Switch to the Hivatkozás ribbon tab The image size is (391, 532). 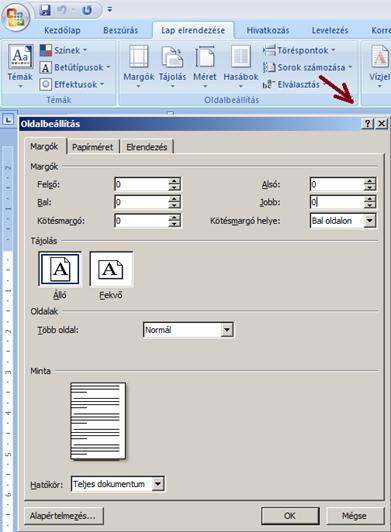268,30
